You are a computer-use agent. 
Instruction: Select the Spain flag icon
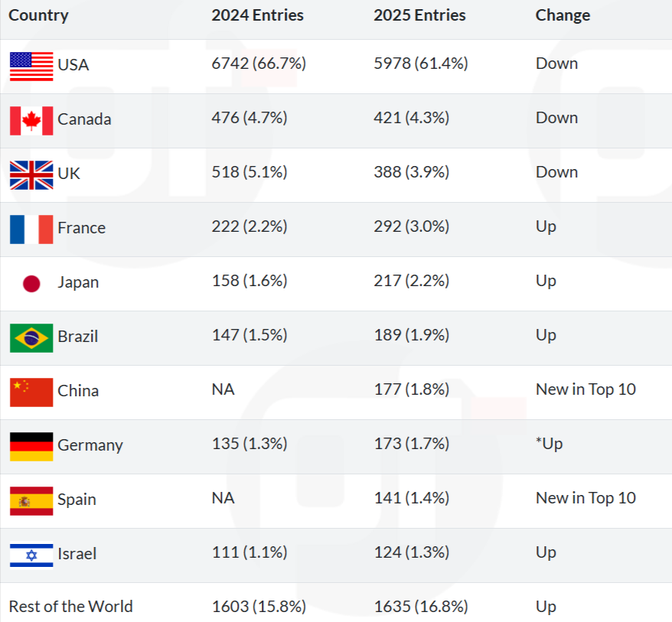click(31, 500)
